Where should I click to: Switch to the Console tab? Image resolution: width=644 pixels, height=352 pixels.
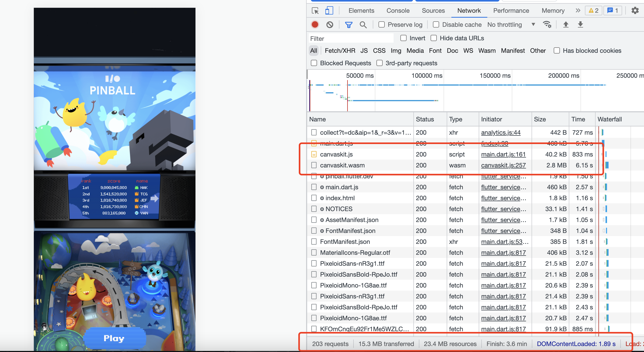pyautogui.click(x=398, y=11)
